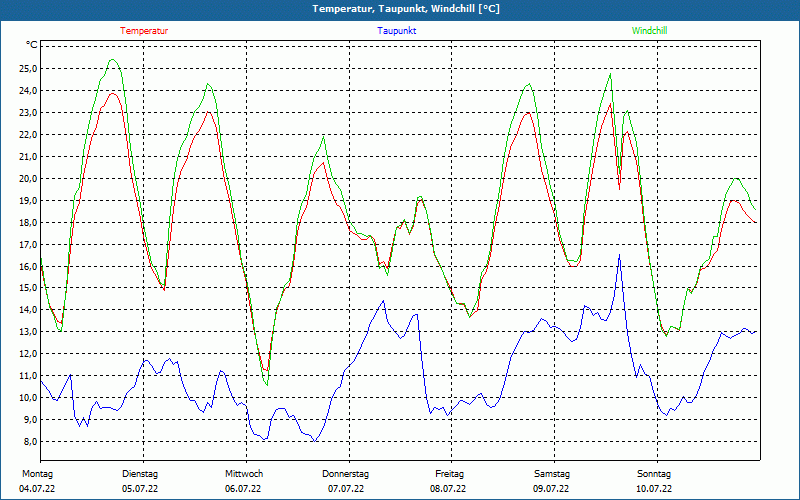The height and width of the screenshot is (500, 800).
Task: Select the Montag 04.07.22 axis label
Action: click(37, 481)
